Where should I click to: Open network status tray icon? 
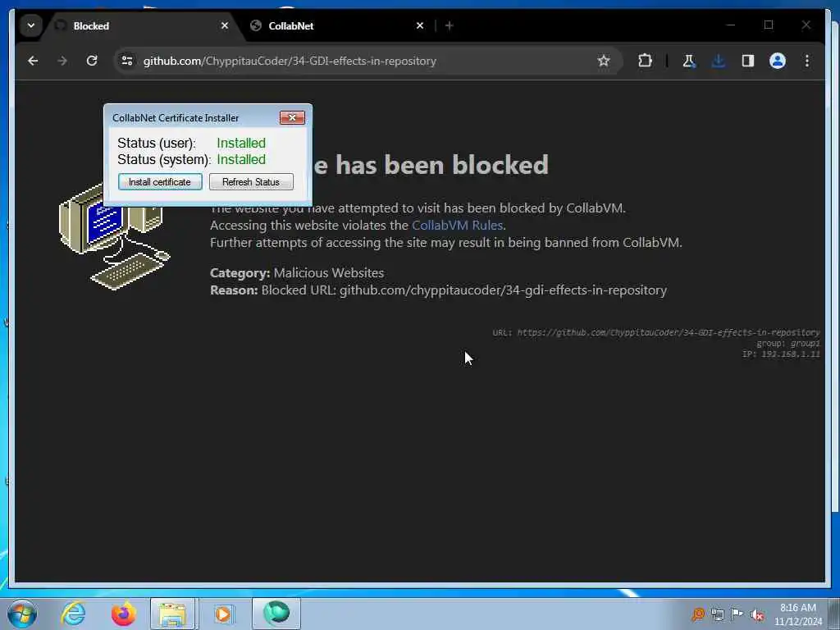(x=718, y=614)
